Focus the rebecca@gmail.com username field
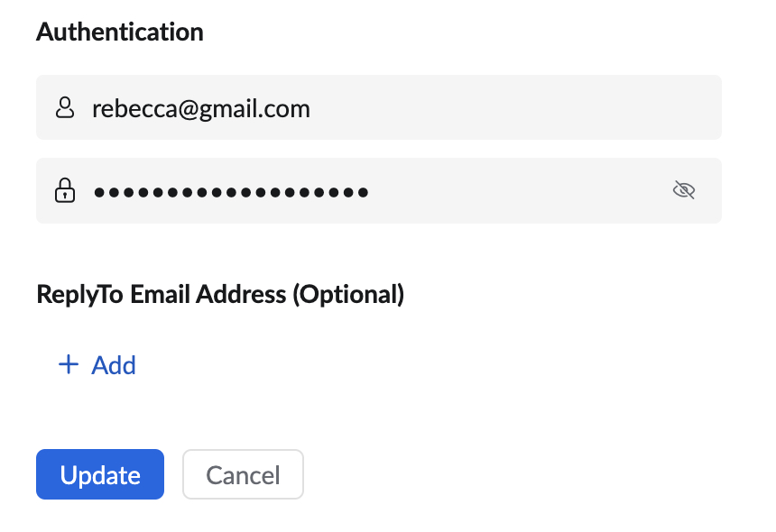This screenshot has height=532, width=776. 379,107
